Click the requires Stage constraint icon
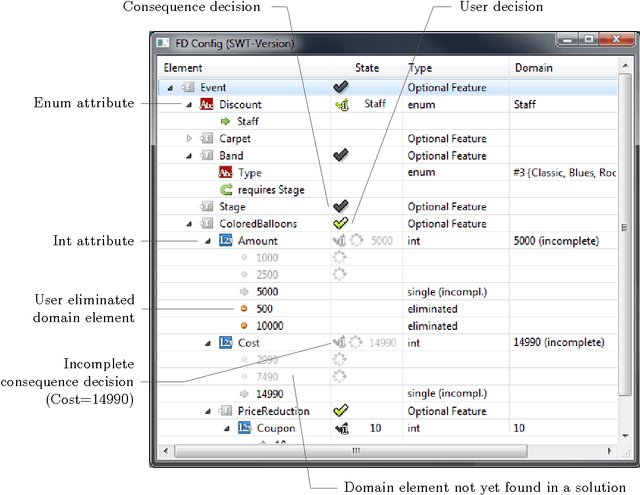Image resolution: width=640 pixels, height=495 pixels. (x=225, y=190)
